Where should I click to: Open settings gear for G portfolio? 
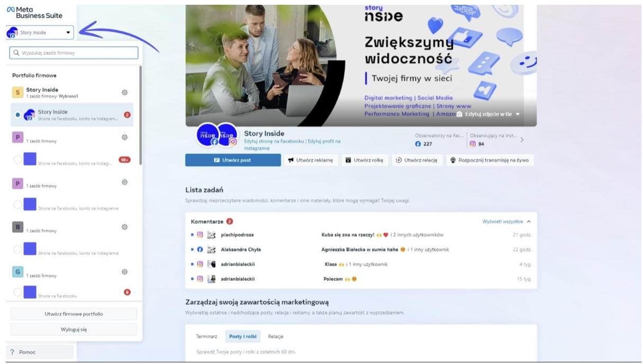click(x=124, y=272)
